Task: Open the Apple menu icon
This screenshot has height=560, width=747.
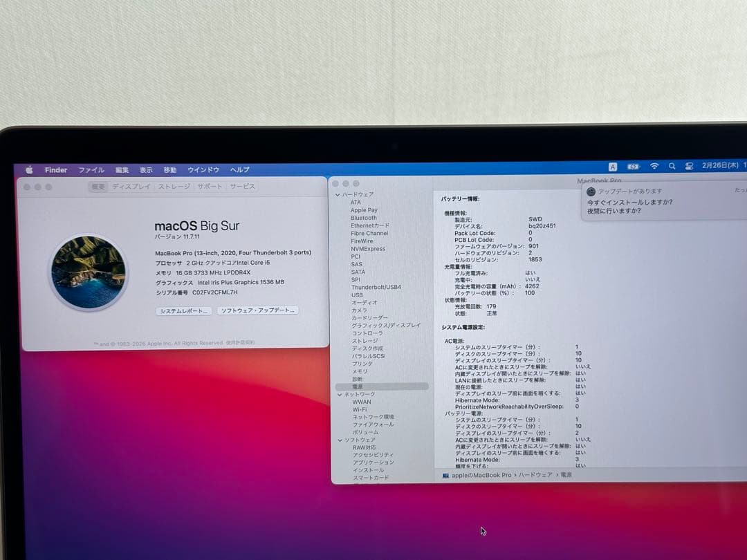Action: [x=30, y=169]
